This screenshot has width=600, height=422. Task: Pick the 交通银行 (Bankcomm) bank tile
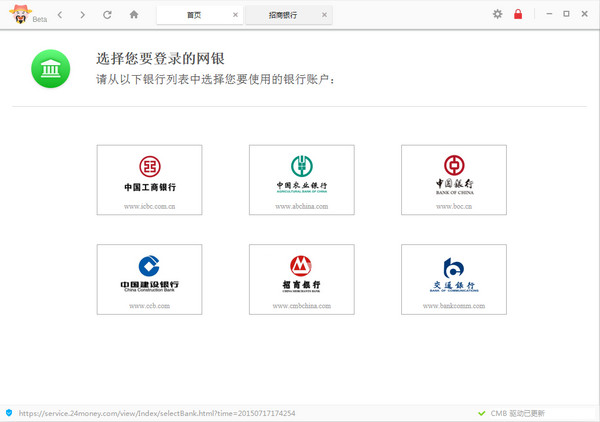(453, 279)
